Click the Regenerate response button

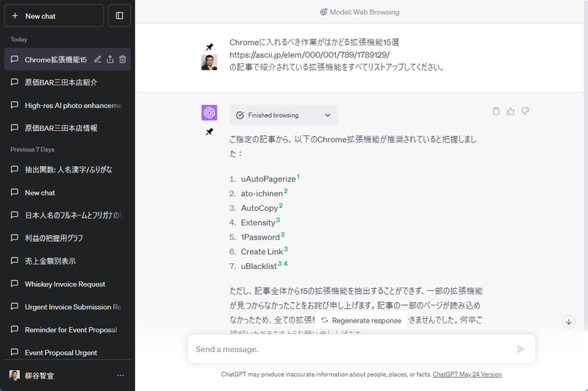point(362,320)
